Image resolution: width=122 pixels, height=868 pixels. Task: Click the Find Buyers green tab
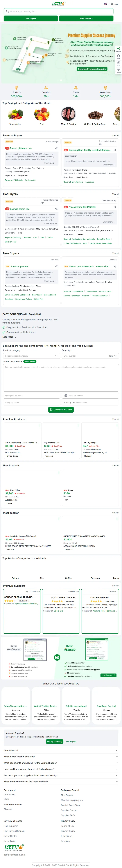coord(31,19)
